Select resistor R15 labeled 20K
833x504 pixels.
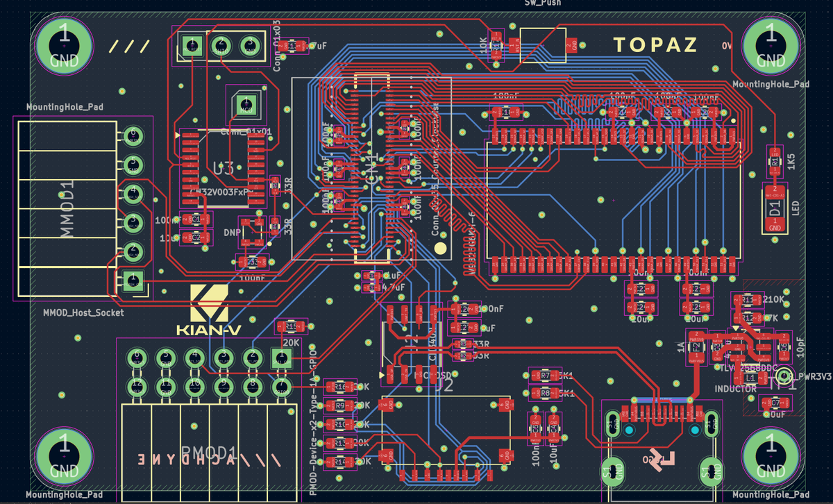coord(292,326)
